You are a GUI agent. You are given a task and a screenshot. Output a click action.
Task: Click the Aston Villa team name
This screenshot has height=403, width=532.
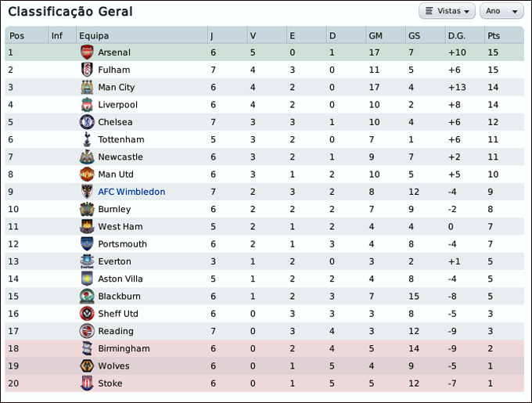pyautogui.click(x=120, y=279)
